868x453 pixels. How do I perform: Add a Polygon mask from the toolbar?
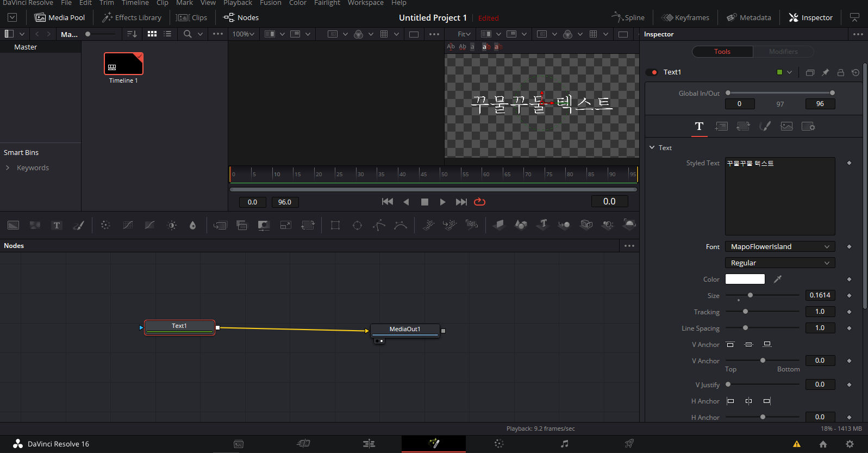point(379,225)
